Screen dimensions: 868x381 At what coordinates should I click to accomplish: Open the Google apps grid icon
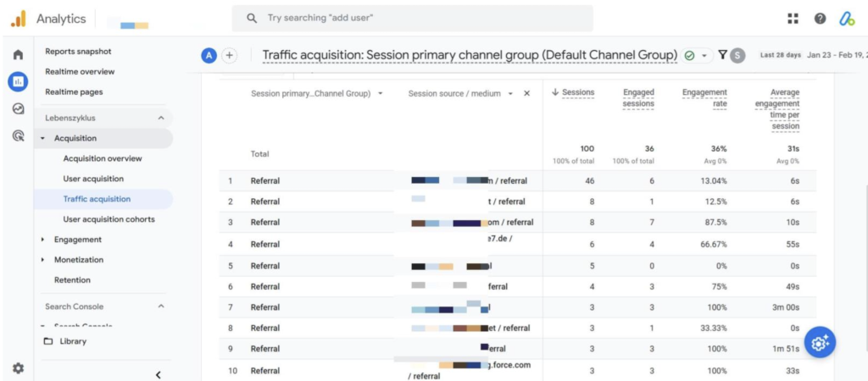coord(793,19)
